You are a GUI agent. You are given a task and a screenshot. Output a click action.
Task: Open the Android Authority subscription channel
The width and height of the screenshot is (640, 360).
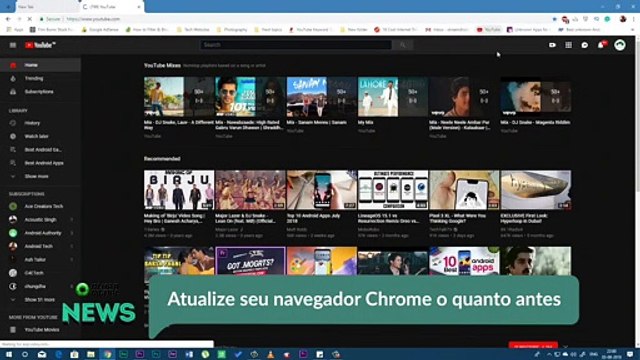(40, 233)
